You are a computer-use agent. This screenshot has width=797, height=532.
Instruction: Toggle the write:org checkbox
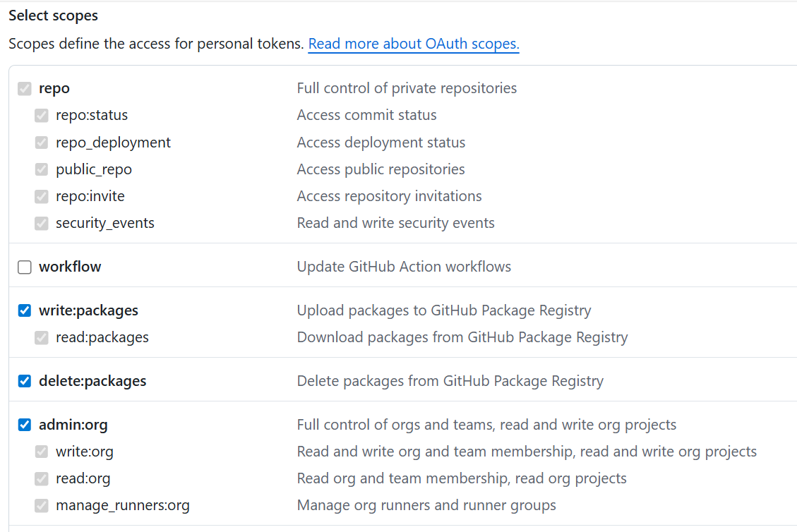coord(42,452)
